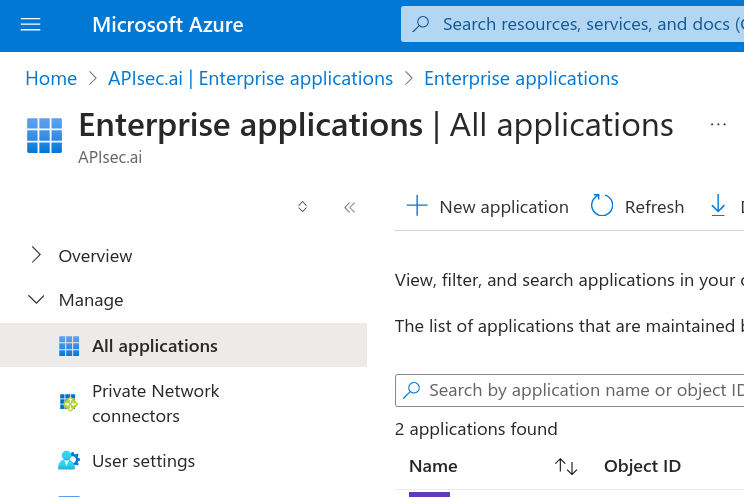The image size is (744, 497).
Task: Open User settings menu item
Action: (143, 461)
